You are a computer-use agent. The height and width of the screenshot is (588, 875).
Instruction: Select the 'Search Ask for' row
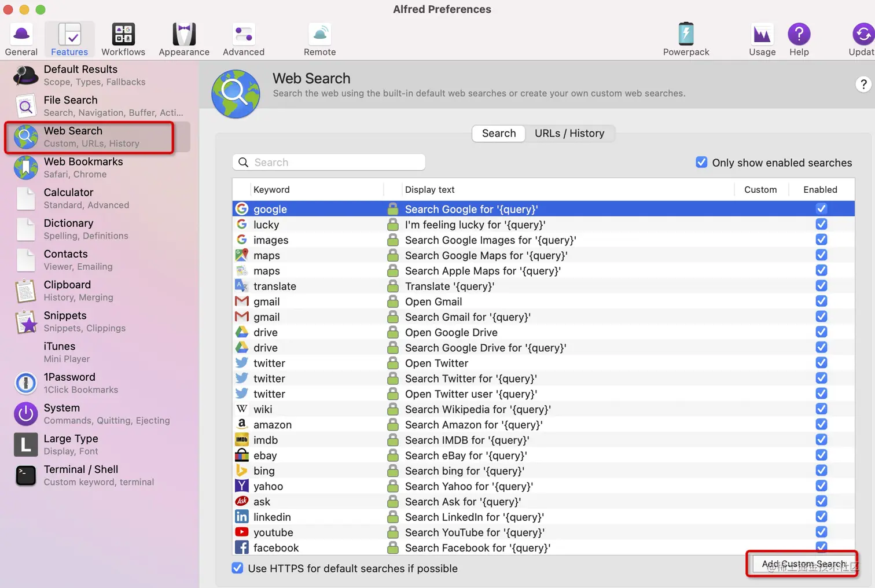pos(543,501)
